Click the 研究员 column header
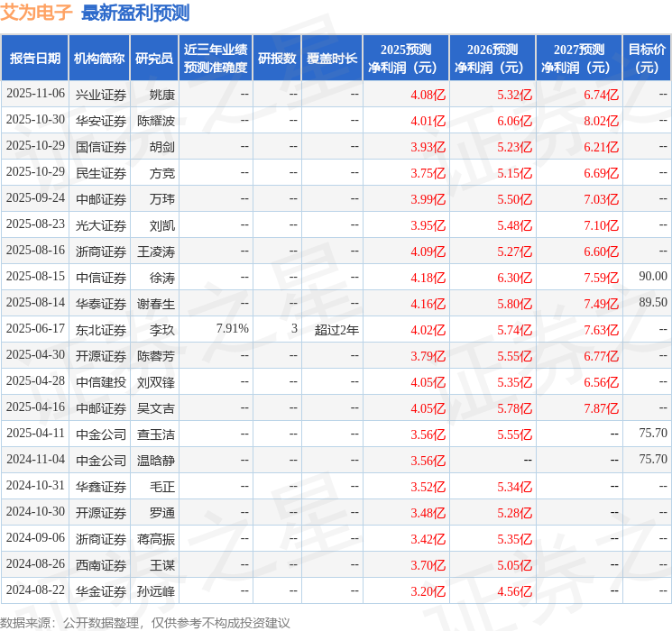Viewport: 672px width, 631px height. click(154, 59)
